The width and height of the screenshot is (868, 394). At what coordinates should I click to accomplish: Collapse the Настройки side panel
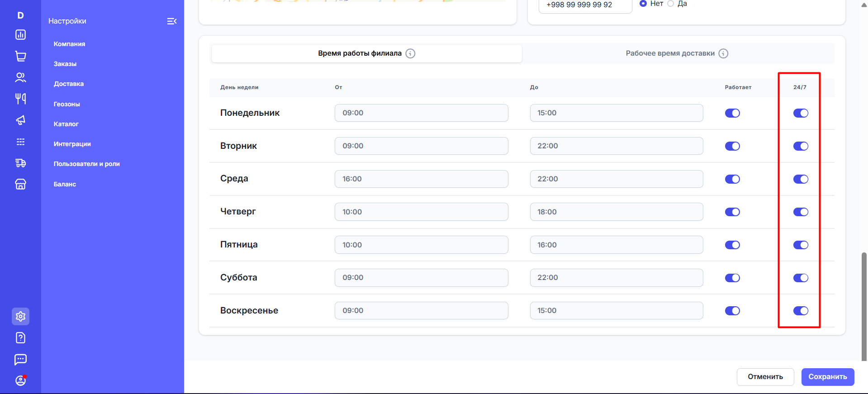[171, 21]
